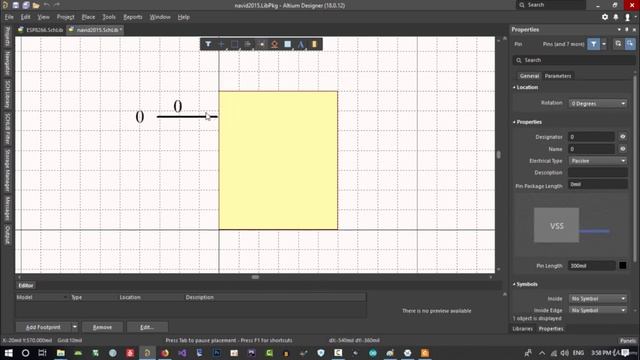Click the Name input field
Image resolution: width=640 pixels, height=360 pixels.
(x=592, y=149)
